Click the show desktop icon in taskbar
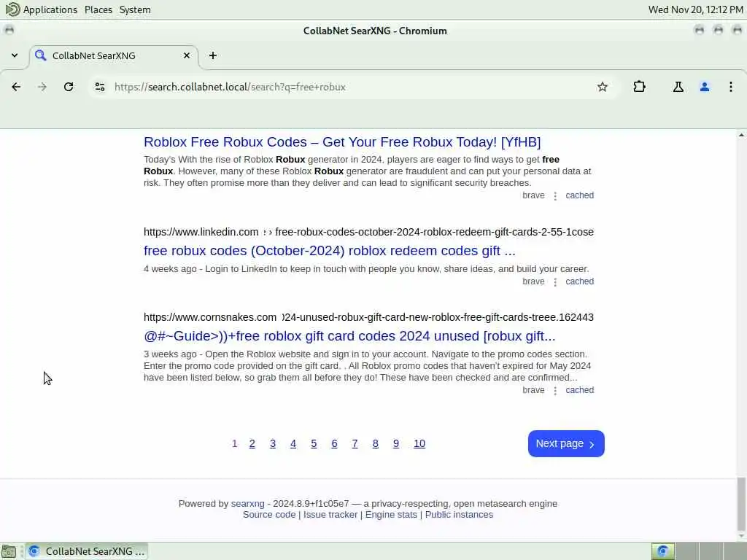The image size is (747, 560). pos(9,551)
